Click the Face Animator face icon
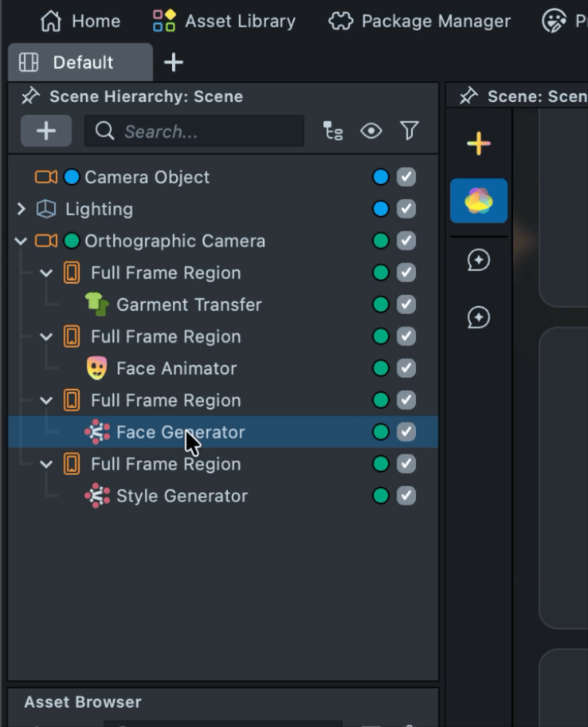The height and width of the screenshot is (727, 588). pyautogui.click(x=96, y=368)
